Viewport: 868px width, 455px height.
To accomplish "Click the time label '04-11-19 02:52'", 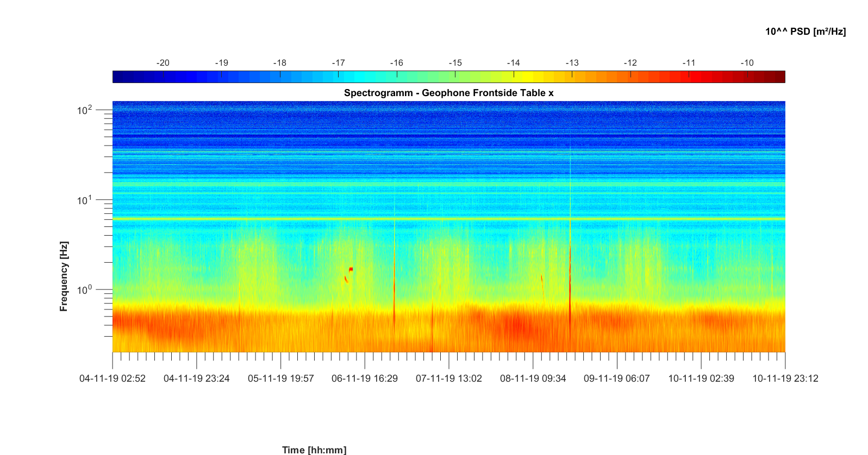I will pos(113,378).
